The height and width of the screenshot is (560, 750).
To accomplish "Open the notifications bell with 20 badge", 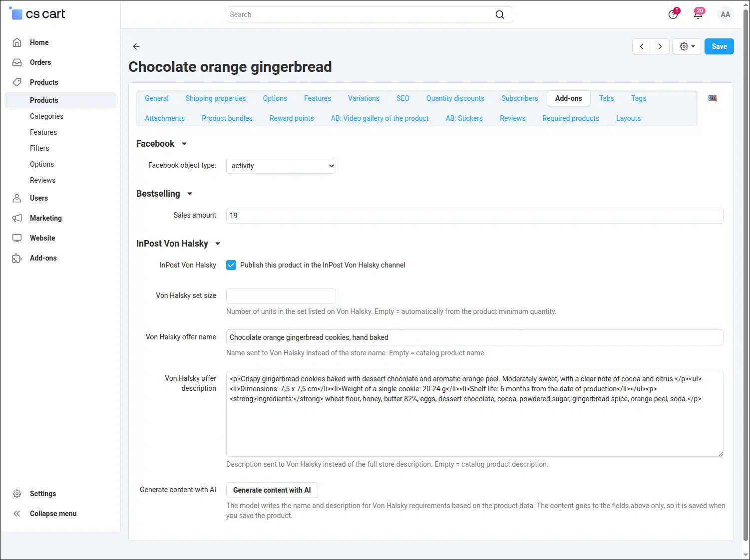I will (x=699, y=14).
